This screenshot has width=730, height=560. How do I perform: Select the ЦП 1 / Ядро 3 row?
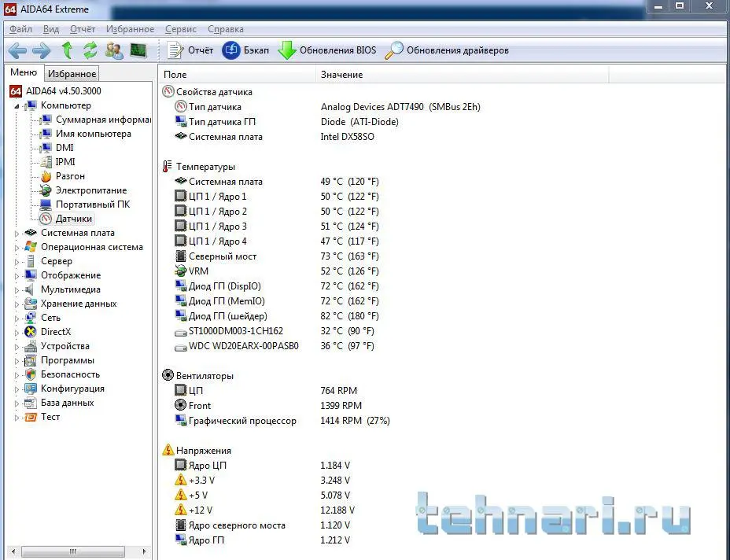[277, 227]
